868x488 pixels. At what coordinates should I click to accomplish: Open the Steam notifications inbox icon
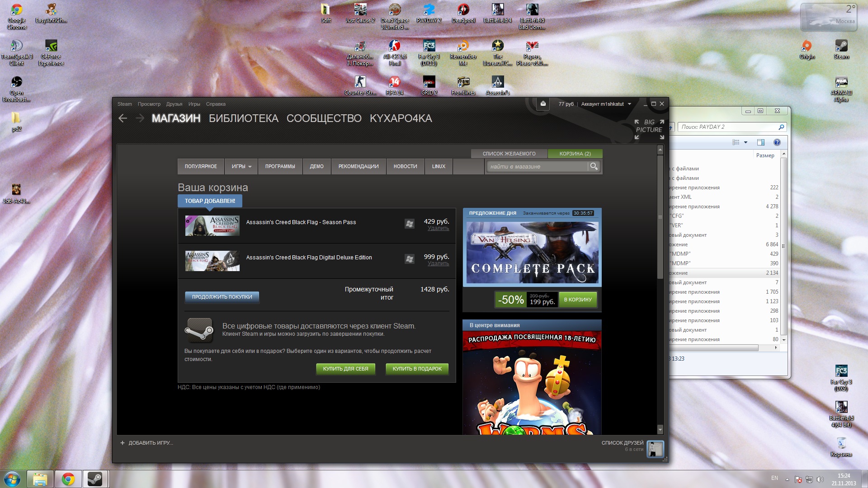543,104
